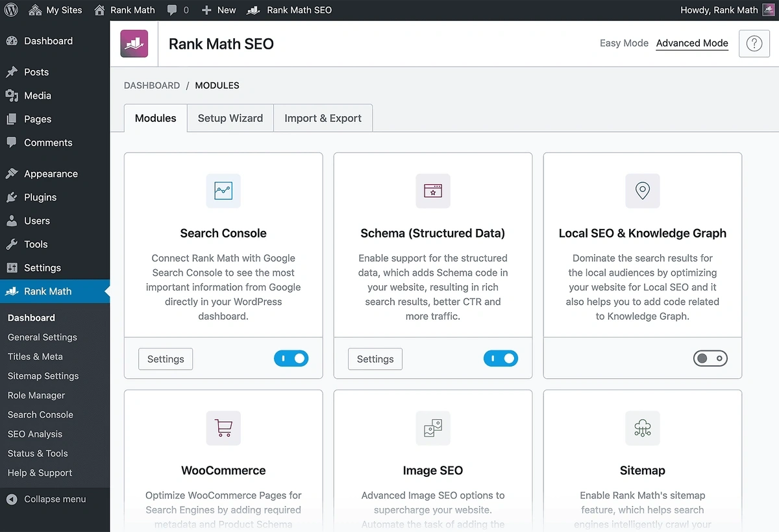Screen dimensions: 779x532
Task: Disable the Search Console module toggle
Action: (291, 358)
